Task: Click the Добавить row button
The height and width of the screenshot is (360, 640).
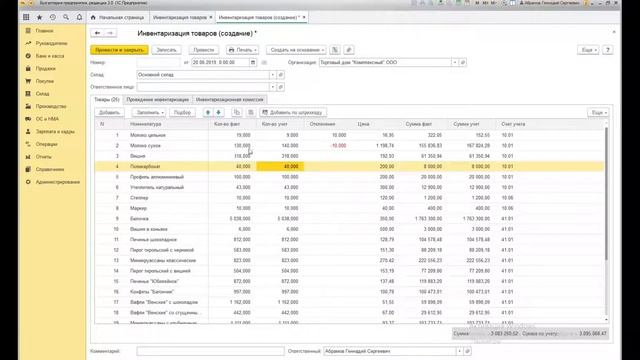Action: point(109,112)
